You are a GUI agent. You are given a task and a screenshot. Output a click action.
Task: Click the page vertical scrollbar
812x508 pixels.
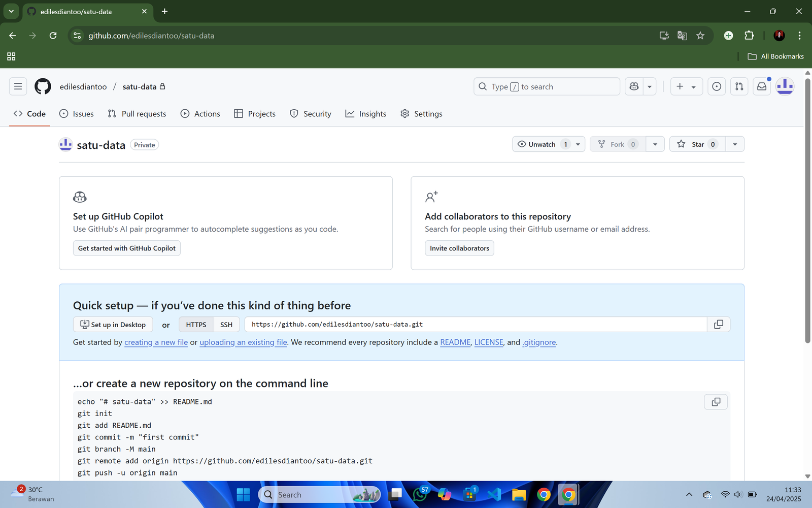(807, 211)
